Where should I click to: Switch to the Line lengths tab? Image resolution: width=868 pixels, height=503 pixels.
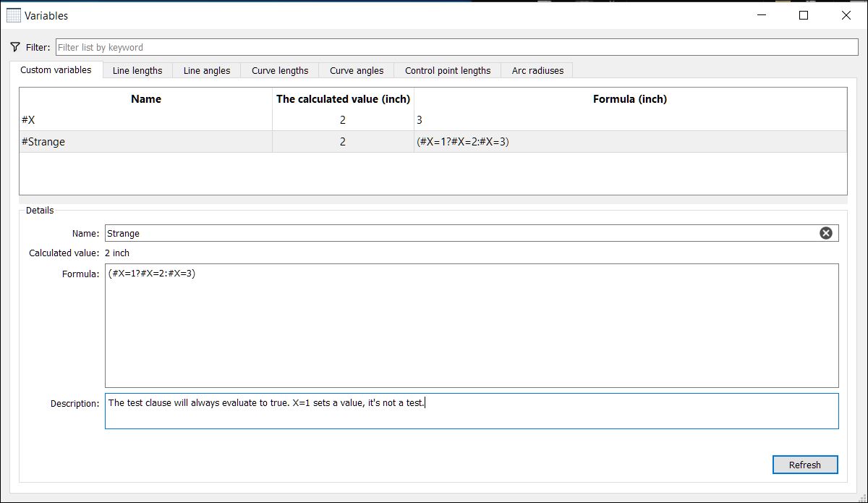[x=137, y=70]
